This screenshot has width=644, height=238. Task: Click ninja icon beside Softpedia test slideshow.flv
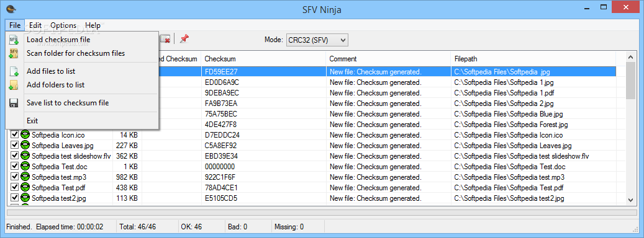point(25,156)
